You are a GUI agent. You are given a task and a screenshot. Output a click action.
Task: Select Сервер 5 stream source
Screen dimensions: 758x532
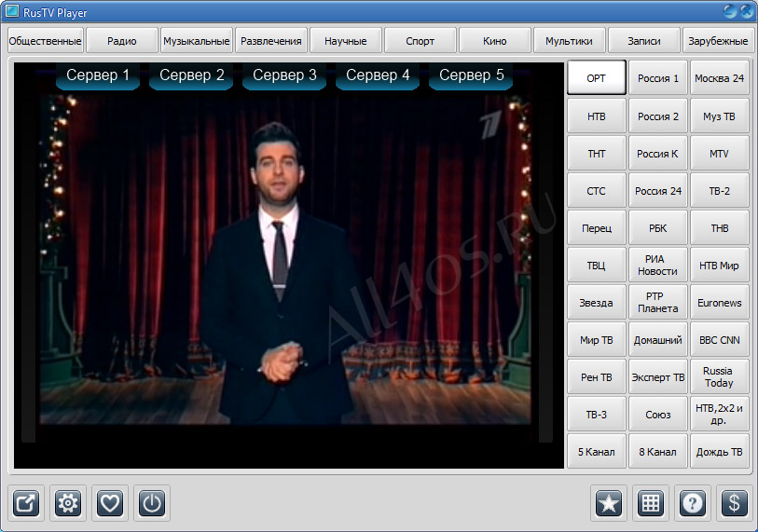(471, 75)
